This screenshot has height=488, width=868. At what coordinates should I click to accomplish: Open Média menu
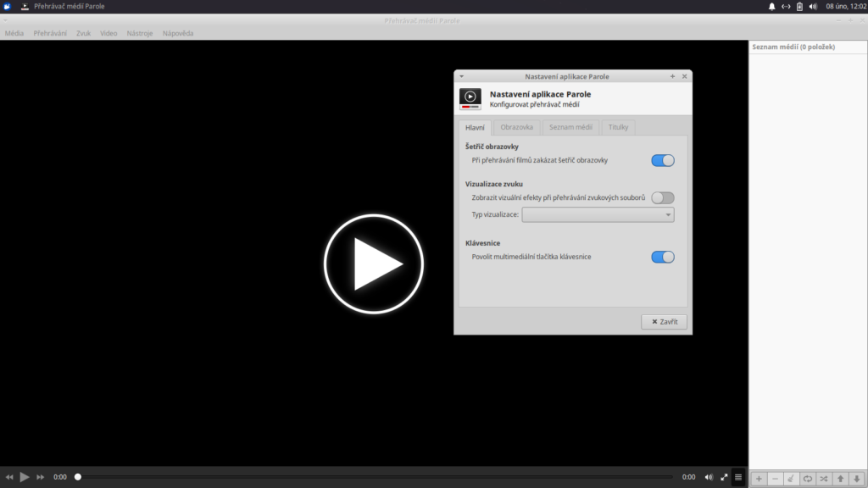14,33
